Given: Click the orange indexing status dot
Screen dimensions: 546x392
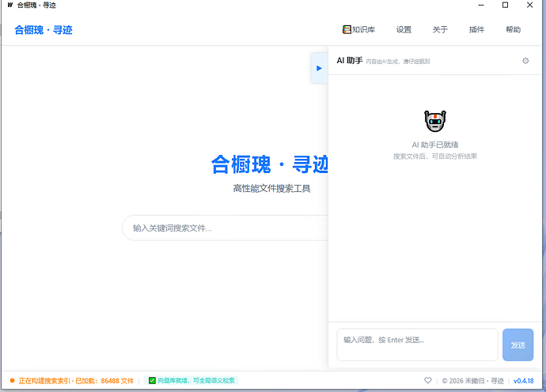Looking at the screenshot, I should point(12,380).
